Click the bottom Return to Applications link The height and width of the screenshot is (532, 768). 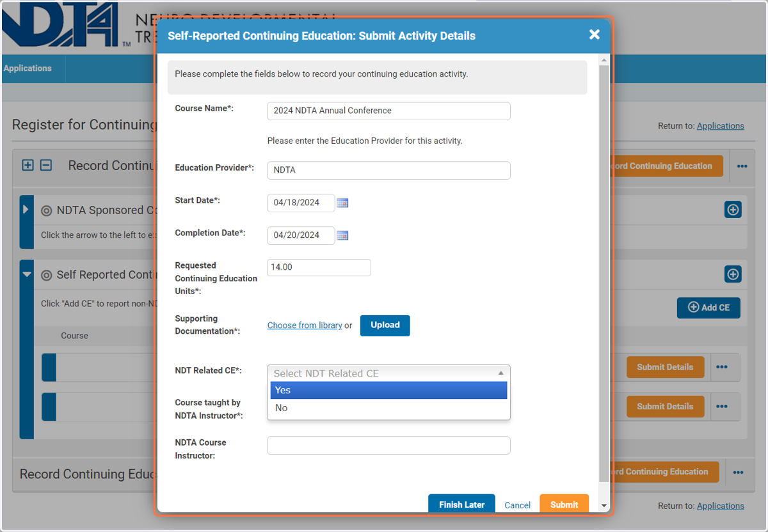(721, 506)
